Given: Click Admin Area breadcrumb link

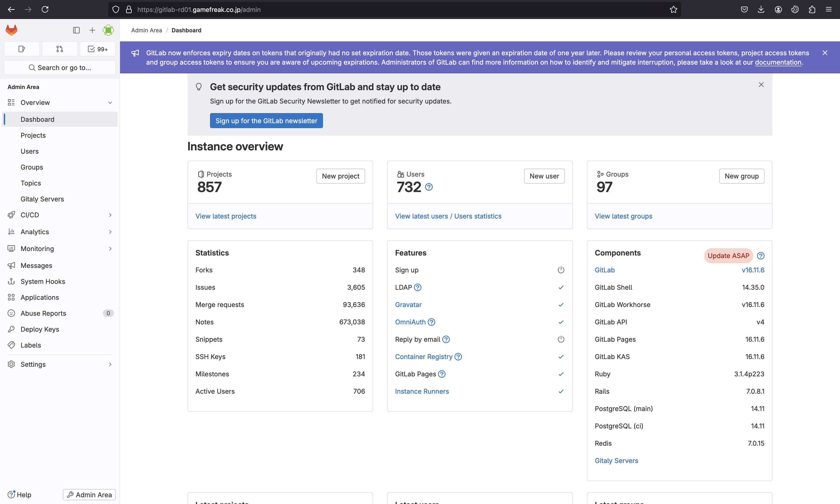Looking at the screenshot, I should point(146,30).
